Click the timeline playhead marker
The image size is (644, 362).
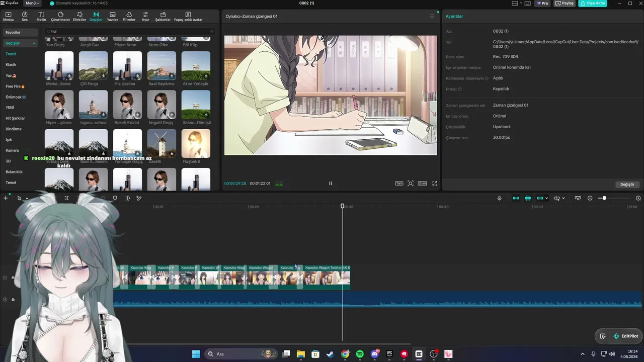click(343, 206)
